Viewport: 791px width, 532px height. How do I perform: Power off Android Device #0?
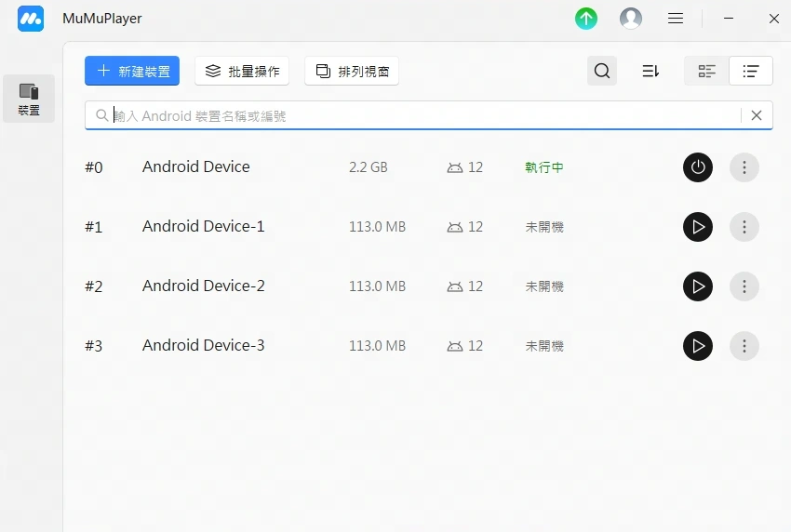698,166
